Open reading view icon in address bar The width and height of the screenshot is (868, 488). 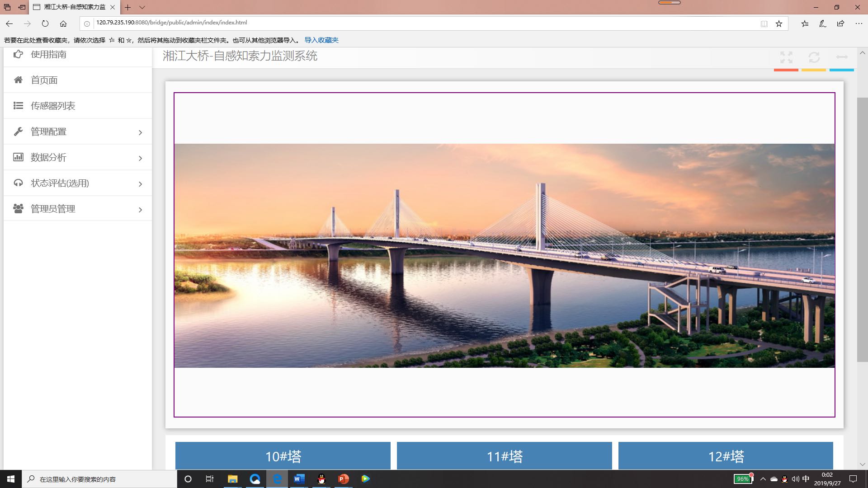click(x=764, y=23)
